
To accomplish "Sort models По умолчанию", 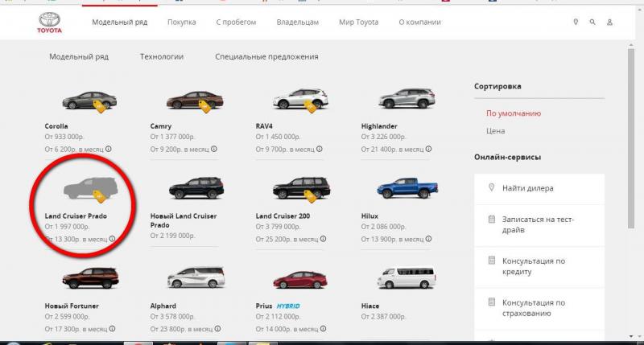I will pyautogui.click(x=514, y=113).
